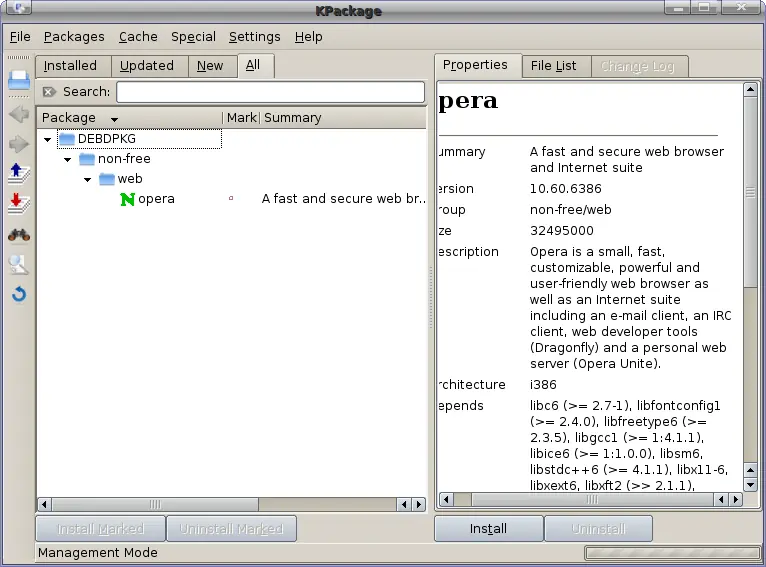Image resolution: width=766 pixels, height=567 pixels.
Task: Click the Mark column header
Action: (x=241, y=118)
